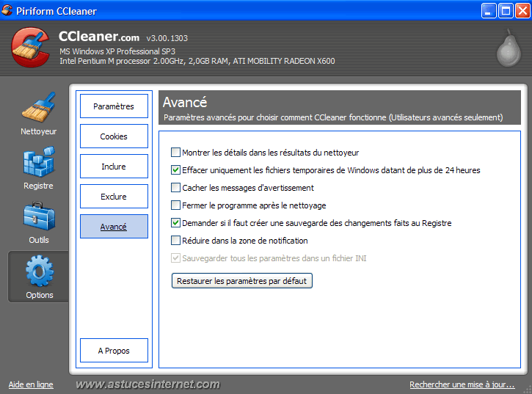Switch to the Paramètres tab

point(114,106)
